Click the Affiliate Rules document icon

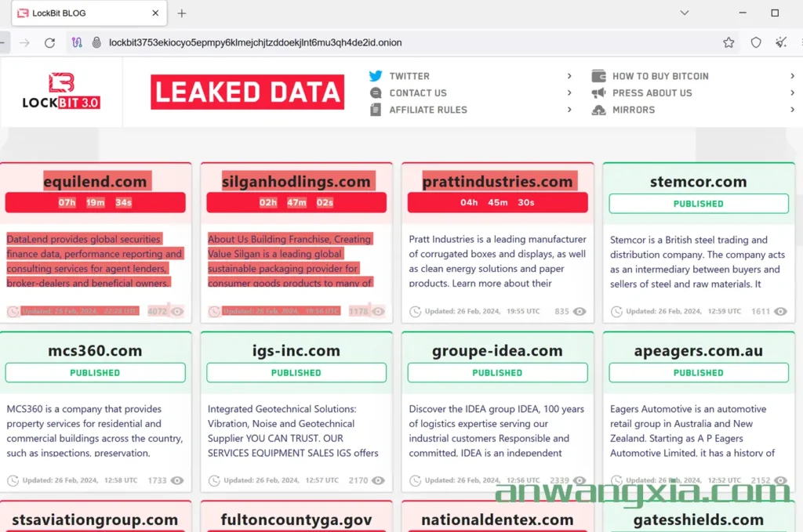tap(376, 110)
